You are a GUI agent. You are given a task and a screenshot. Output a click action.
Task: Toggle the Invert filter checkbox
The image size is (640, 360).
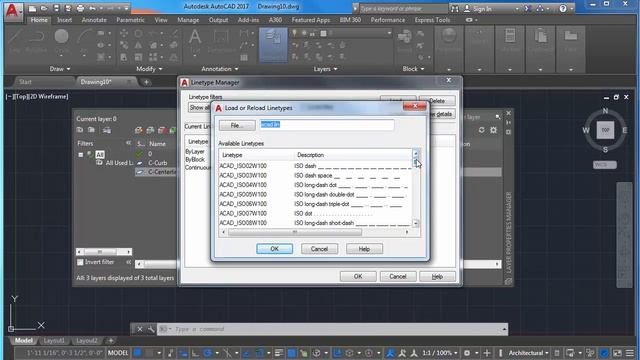point(80,262)
